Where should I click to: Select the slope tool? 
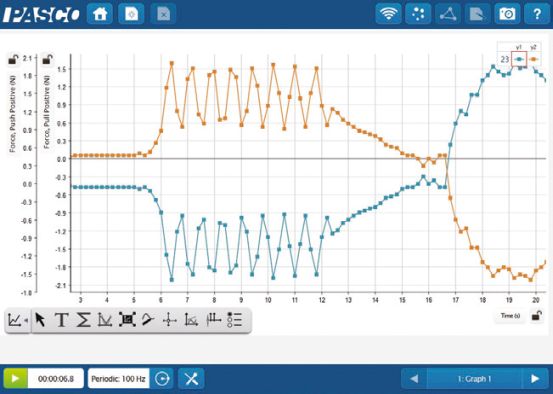point(148,320)
